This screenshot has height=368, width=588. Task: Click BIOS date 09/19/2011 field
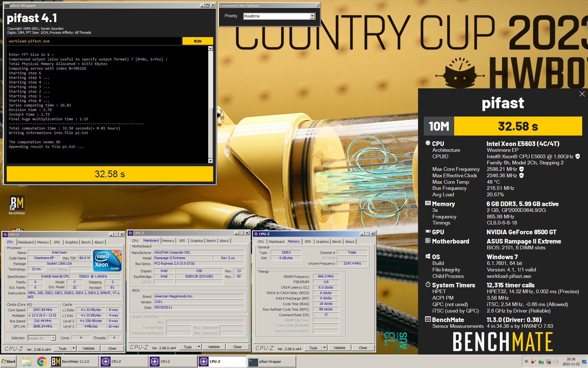click(x=199, y=307)
